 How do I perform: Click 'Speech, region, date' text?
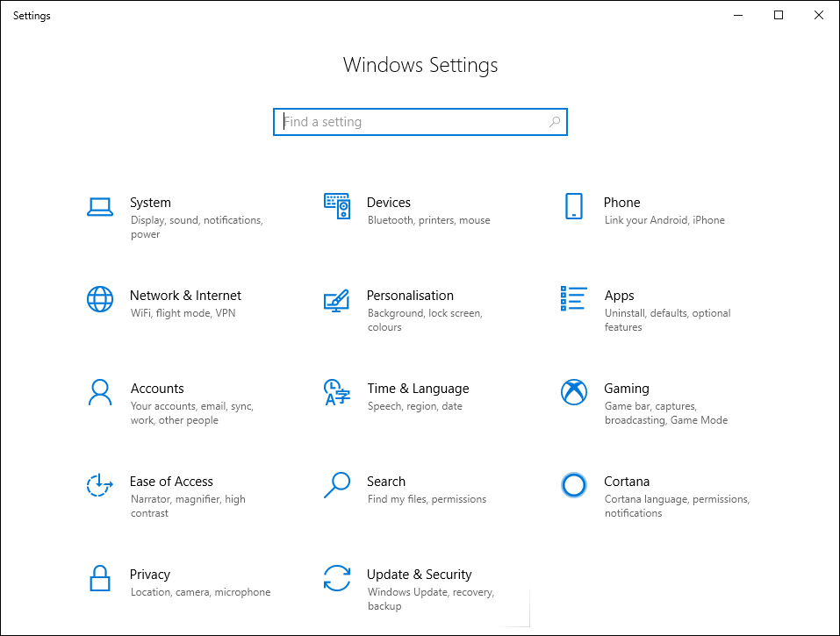[x=414, y=406]
